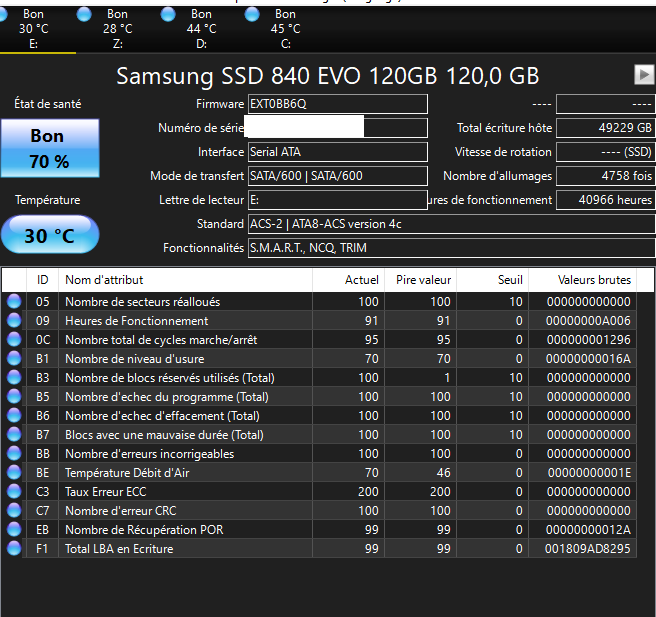Select row Nombre d'erreurs incorrigeables
The width and height of the screenshot is (656, 617).
pyautogui.click(x=319, y=453)
